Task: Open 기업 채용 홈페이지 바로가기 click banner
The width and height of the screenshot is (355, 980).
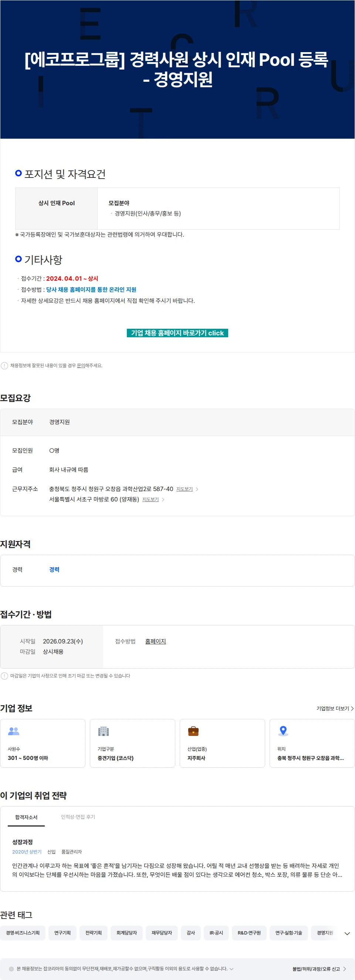Action: click(177, 333)
